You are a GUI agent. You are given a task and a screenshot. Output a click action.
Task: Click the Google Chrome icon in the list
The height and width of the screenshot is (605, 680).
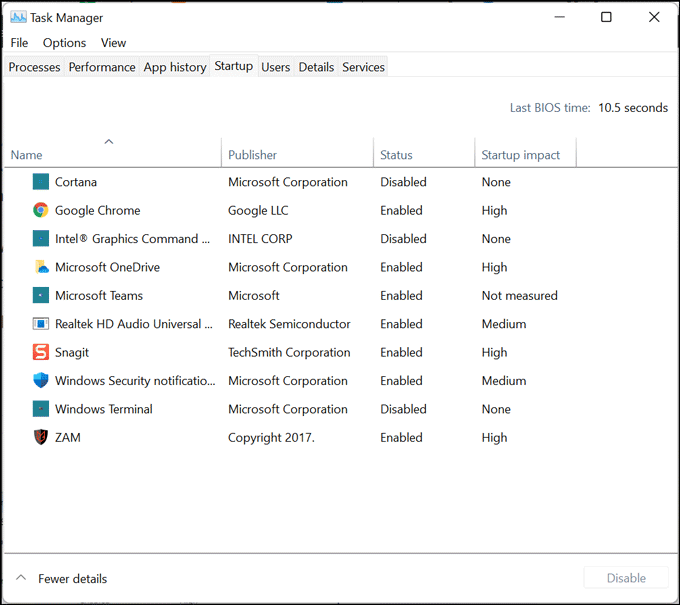point(41,210)
